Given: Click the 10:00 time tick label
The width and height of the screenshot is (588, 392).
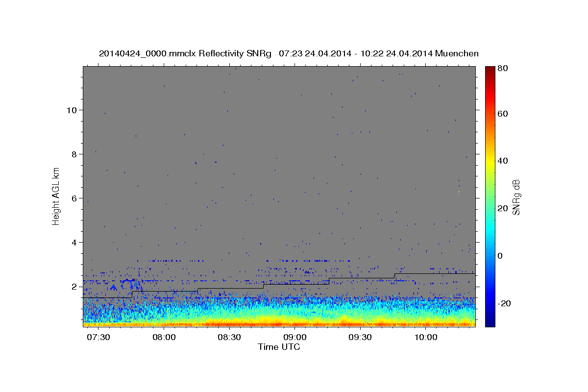Looking at the screenshot, I should (x=426, y=338).
